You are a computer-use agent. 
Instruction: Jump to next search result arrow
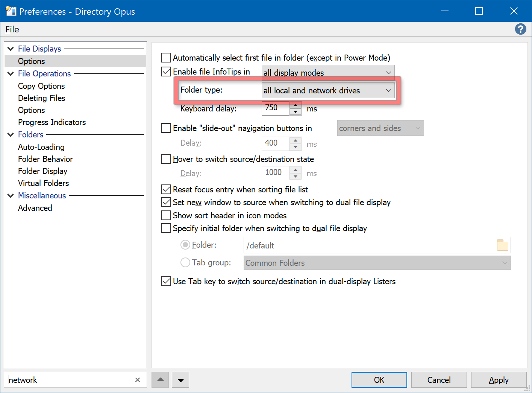(180, 380)
